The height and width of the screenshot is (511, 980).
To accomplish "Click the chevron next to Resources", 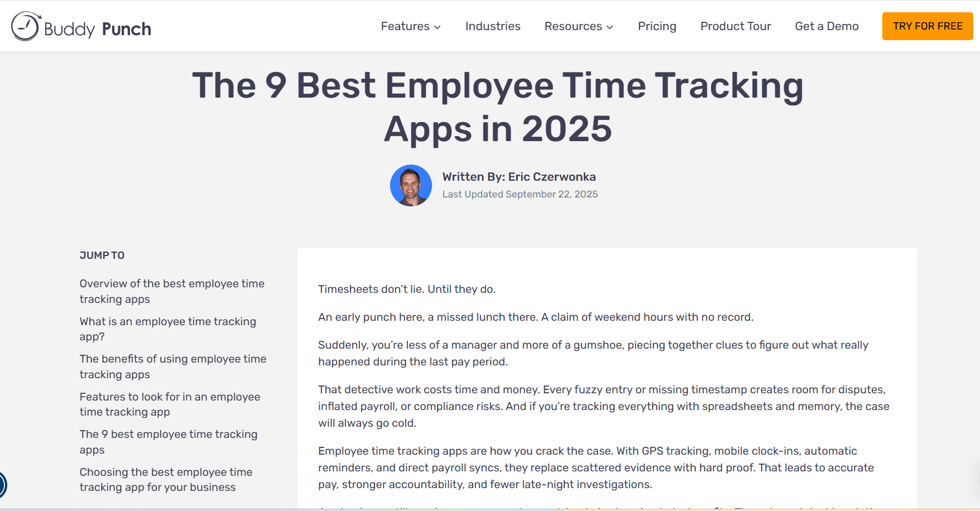I will (x=610, y=27).
